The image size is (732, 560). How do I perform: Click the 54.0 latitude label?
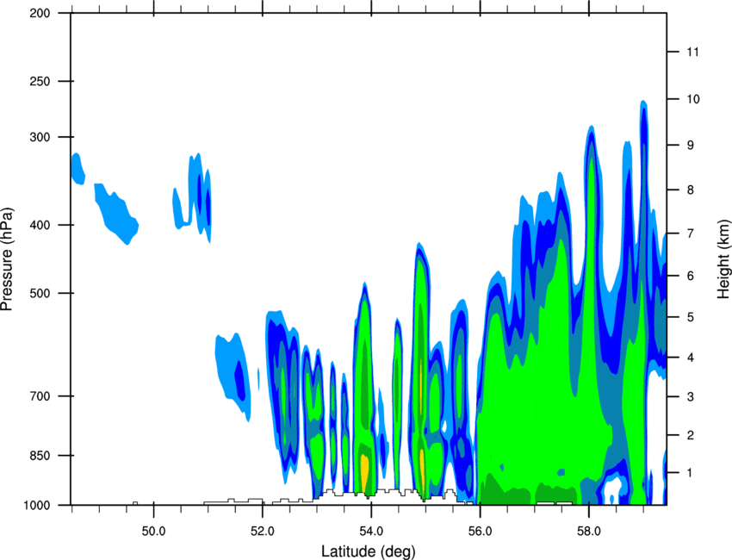pos(371,532)
